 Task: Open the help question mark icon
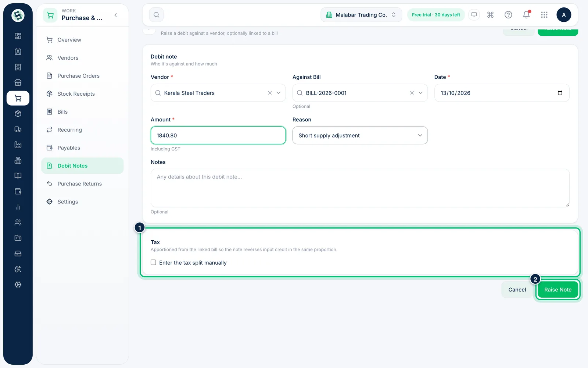pos(508,15)
